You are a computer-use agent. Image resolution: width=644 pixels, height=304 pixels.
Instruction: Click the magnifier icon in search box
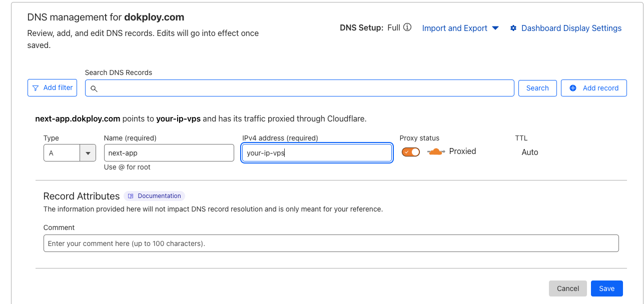[94, 88]
